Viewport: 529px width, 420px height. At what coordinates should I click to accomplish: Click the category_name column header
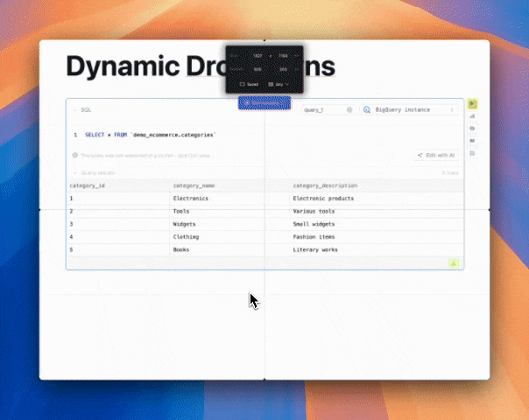click(x=194, y=185)
